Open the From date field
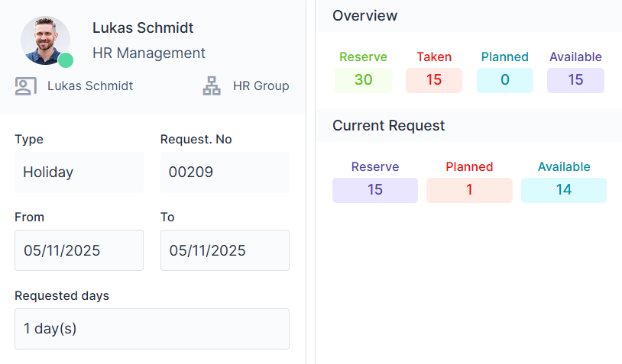This screenshot has width=622, height=364. 79,250
